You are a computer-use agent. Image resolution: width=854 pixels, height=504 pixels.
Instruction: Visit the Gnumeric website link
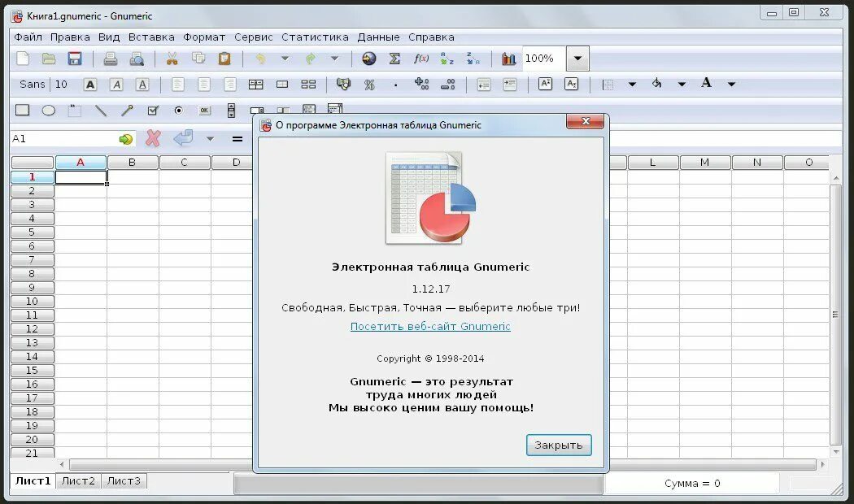(430, 326)
